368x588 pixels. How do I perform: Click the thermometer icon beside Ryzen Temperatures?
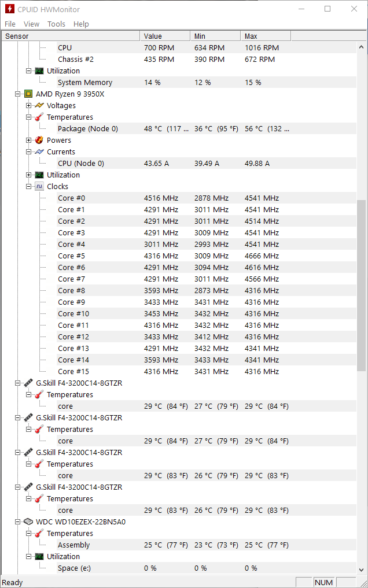(39, 117)
